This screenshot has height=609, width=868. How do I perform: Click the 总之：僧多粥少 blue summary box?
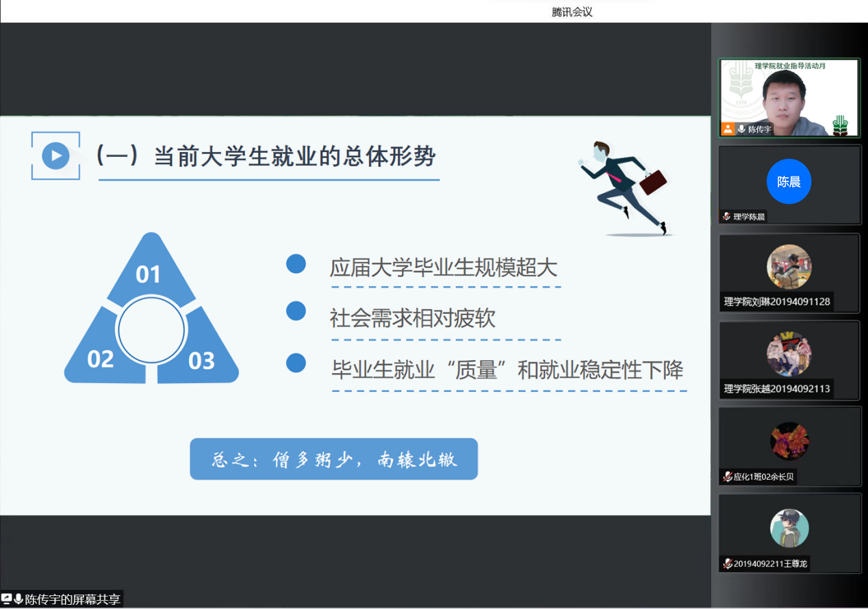point(333,459)
